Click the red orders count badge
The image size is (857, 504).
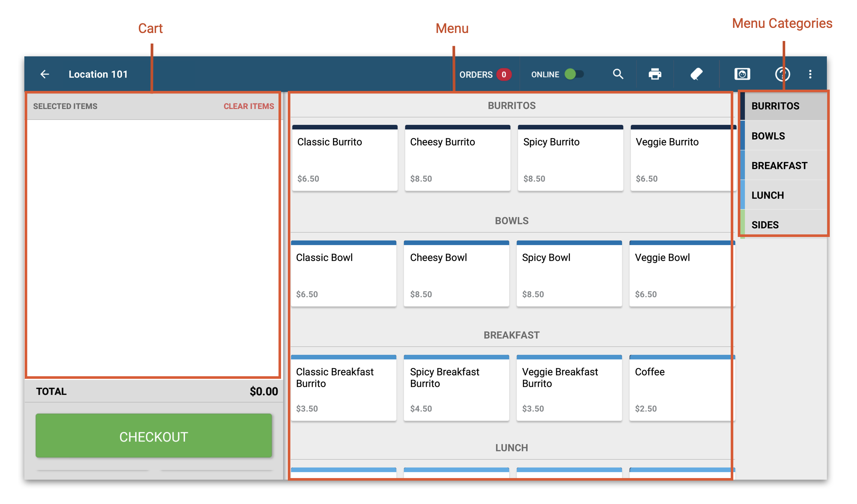click(x=504, y=74)
